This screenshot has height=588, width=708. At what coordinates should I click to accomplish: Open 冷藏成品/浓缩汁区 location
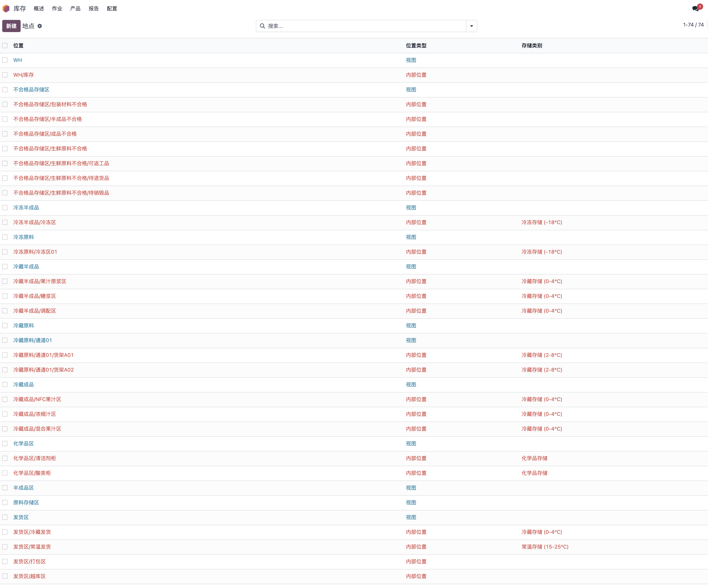coord(35,414)
